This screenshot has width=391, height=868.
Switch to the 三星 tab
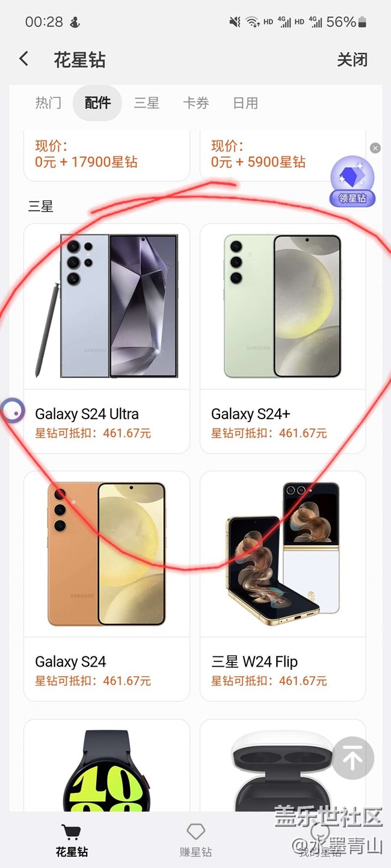point(147,103)
